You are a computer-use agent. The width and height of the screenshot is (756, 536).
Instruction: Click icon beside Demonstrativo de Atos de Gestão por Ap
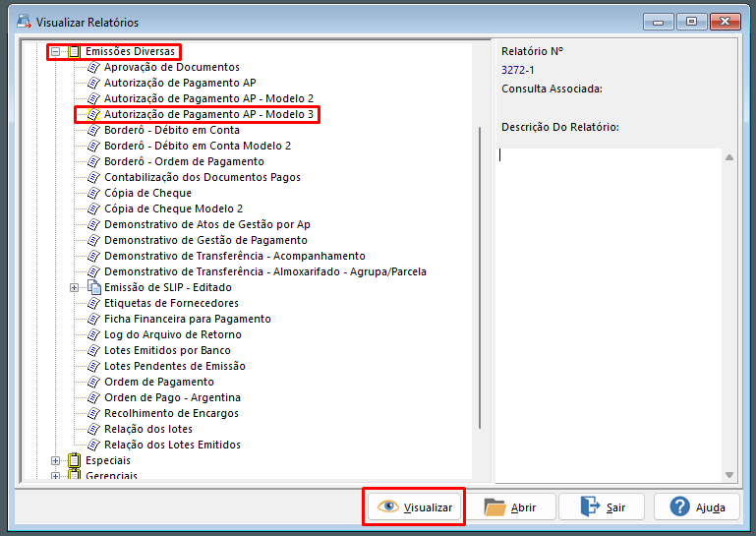click(x=93, y=225)
